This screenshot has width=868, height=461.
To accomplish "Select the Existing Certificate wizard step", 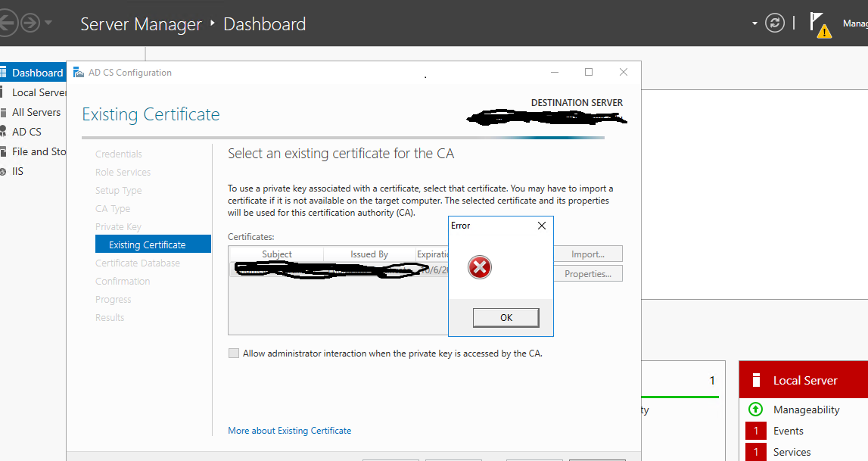I will coord(153,245).
